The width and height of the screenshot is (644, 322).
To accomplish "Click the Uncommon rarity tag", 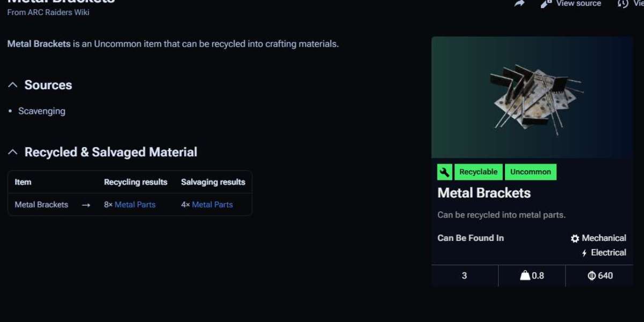I will (x=530, y=172).
